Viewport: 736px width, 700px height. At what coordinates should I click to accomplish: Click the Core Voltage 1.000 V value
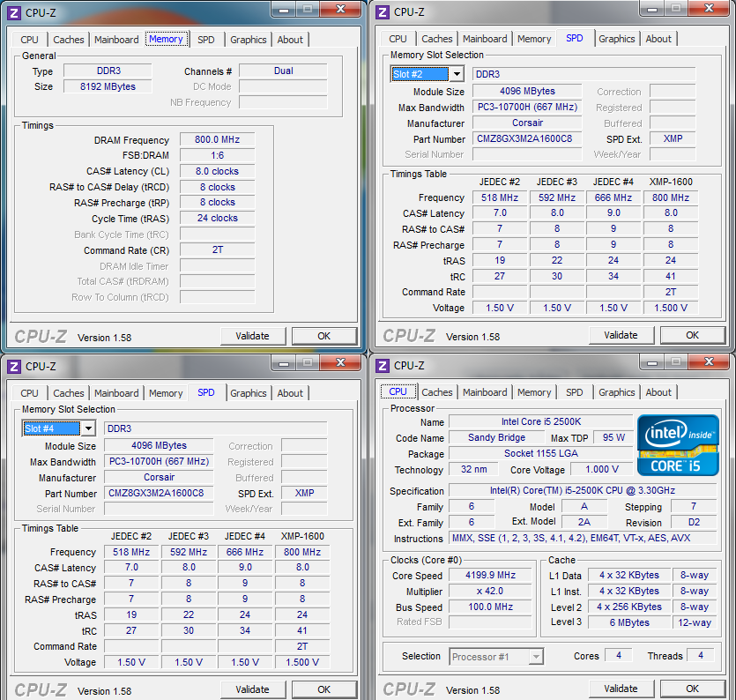pos(602,470)
